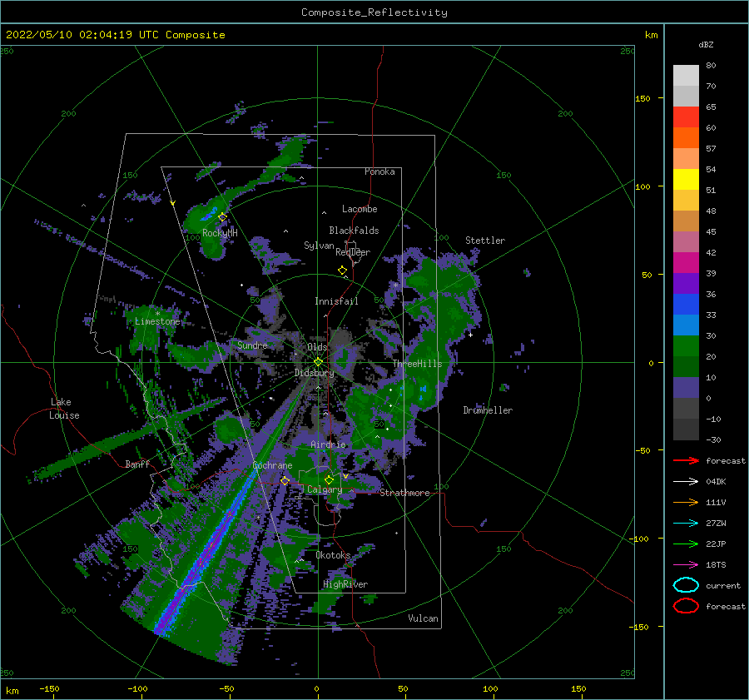Click the Calgary city label
749x700 pixels.
point(325,489)
